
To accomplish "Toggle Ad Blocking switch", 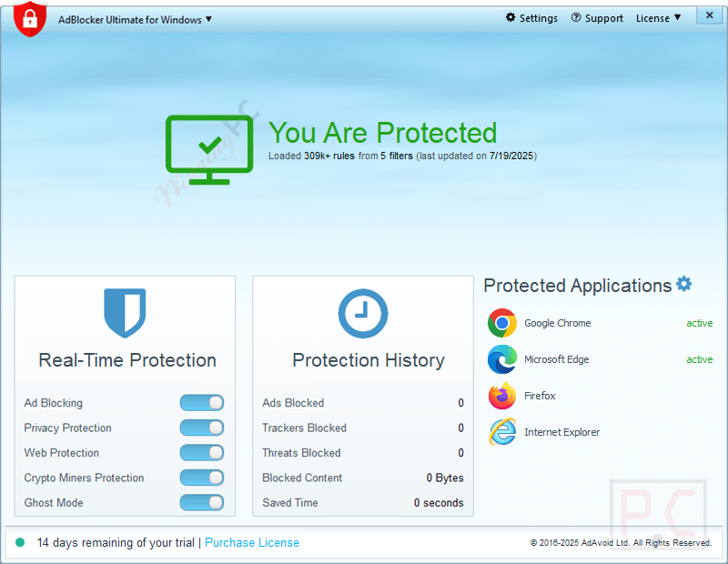I will 202,403.
